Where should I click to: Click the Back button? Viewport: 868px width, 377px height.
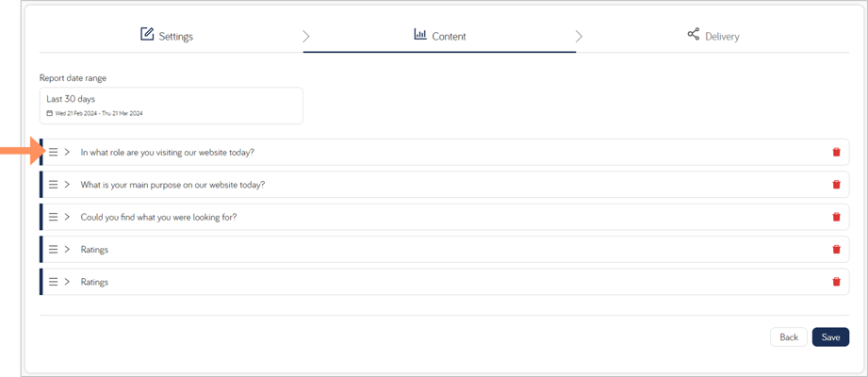coord(789,337)
